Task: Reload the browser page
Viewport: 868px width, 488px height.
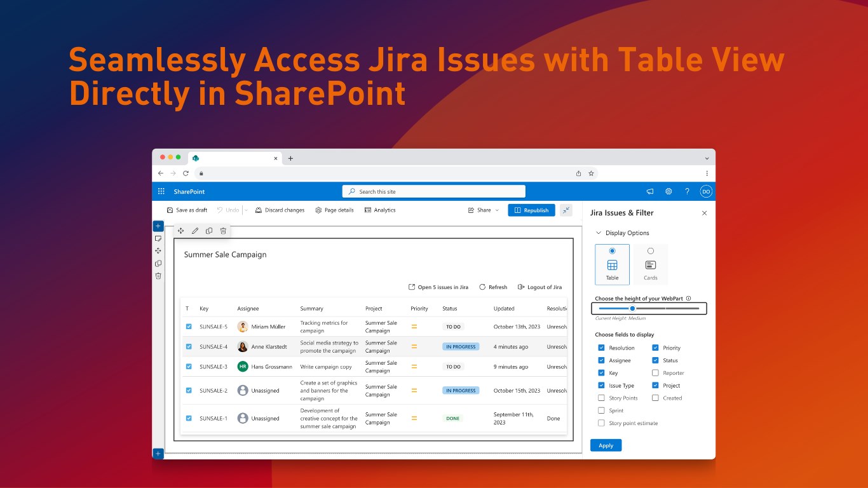Action: (x=186, y=173)
